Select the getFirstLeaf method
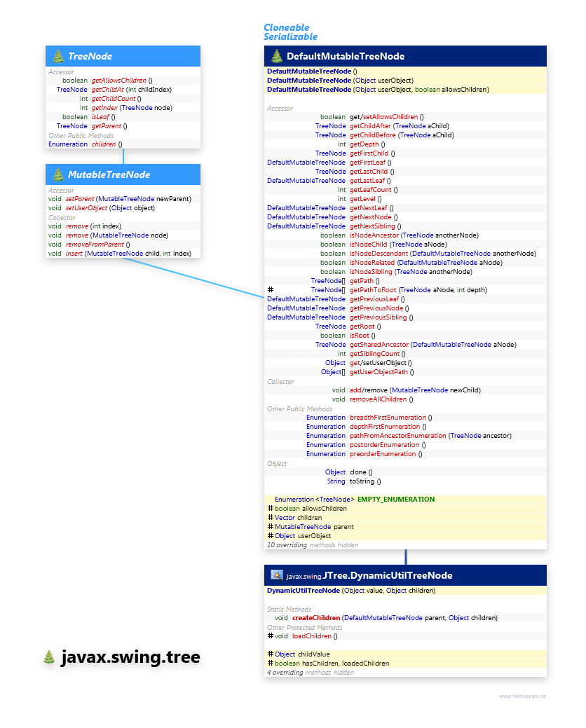 367,163
